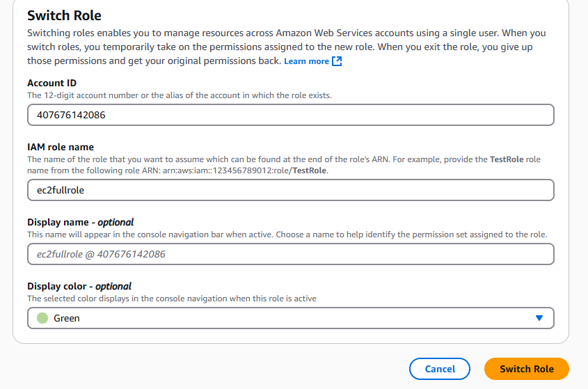Click the green color circle in Display color
588x389 pixels.
click(x=42, y=318)
